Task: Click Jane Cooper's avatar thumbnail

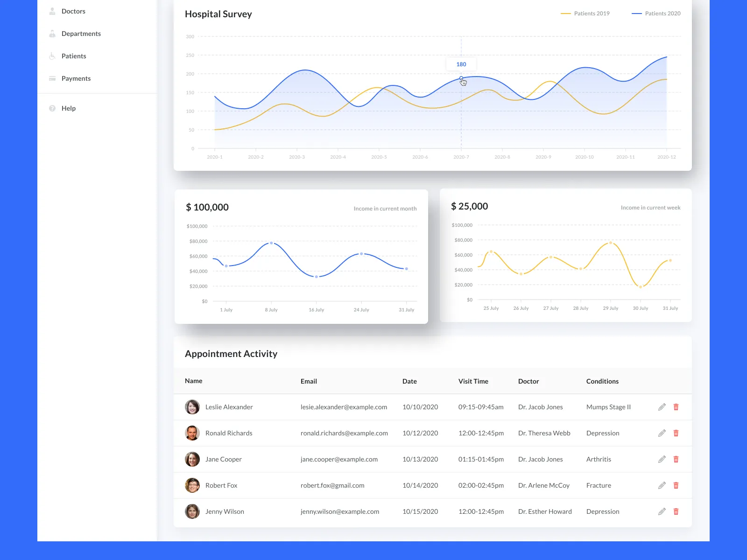Action: 192,459
